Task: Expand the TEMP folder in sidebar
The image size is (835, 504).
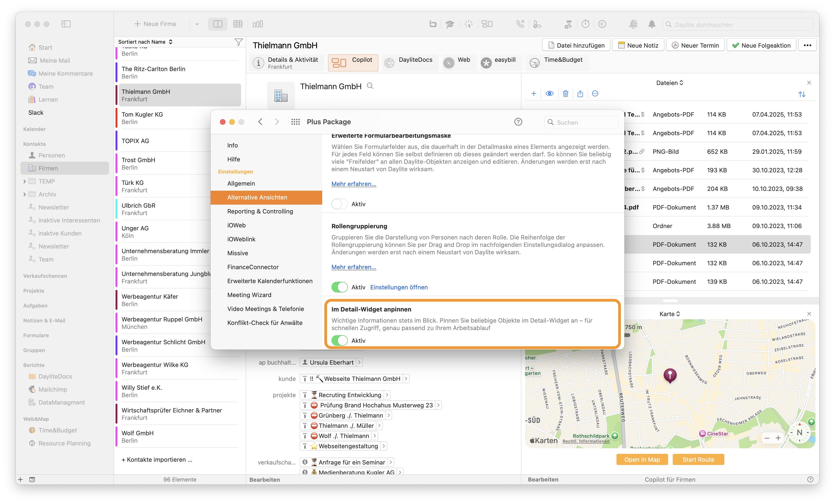Action: [x=24, y=181]
